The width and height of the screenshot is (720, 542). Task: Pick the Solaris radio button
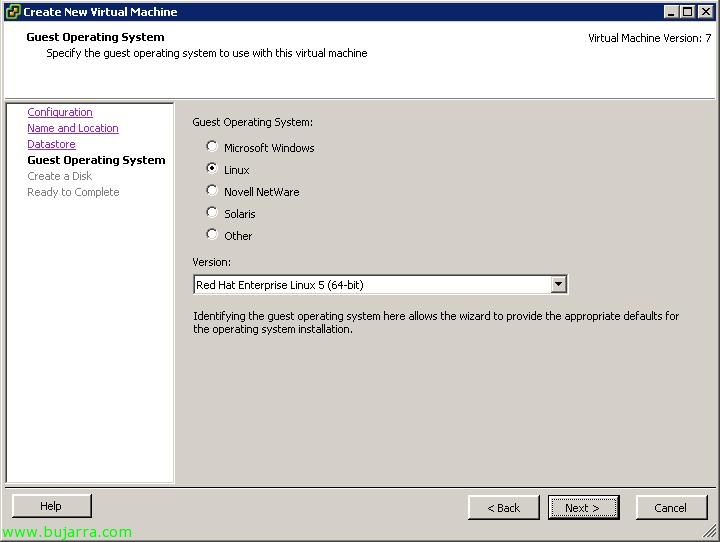212,213
